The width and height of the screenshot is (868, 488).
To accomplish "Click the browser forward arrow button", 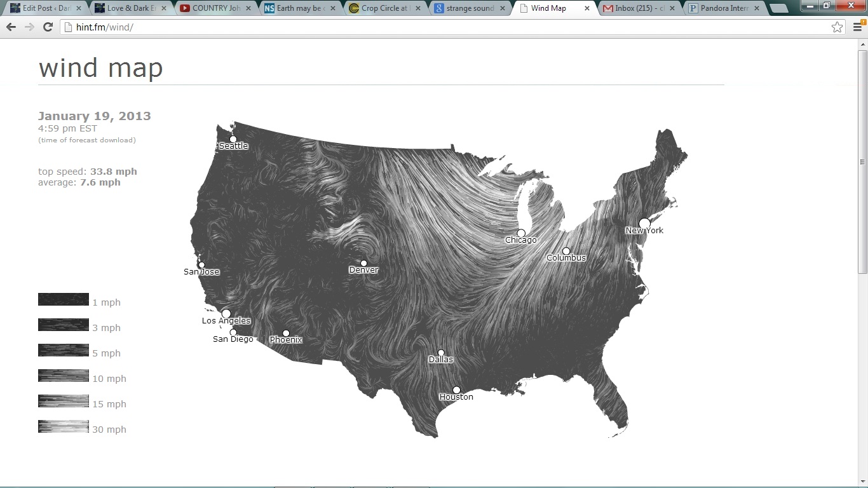I will (29, 27).
